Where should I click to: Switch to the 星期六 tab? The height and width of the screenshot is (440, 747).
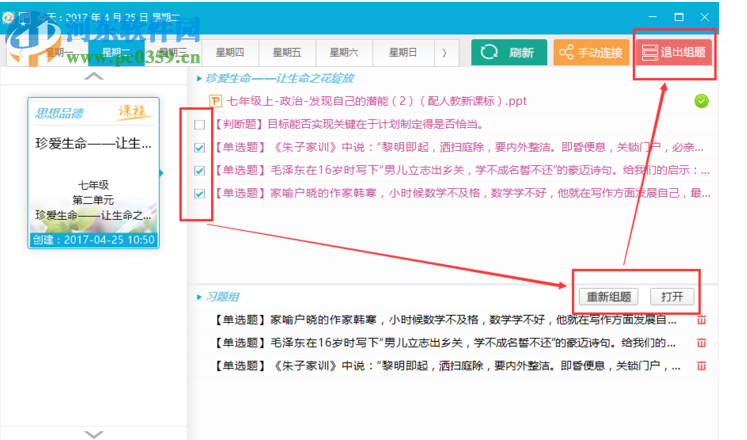(344, 53)
